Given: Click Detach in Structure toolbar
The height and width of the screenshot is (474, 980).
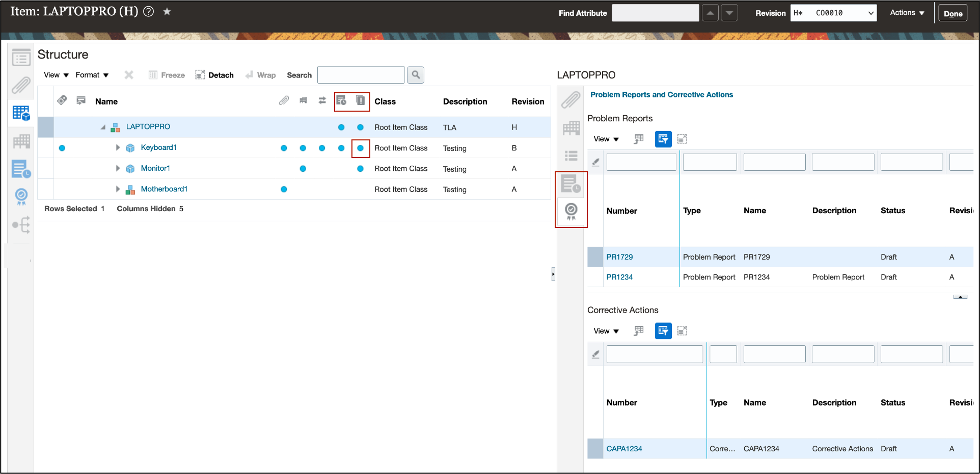Looking at the screenshot, I should pyautogui.click(x=214, y=75).
